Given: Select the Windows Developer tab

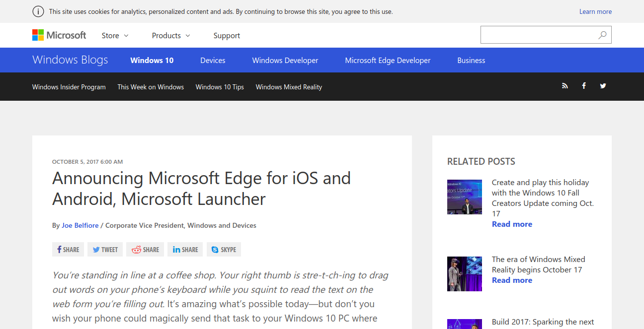Looking at the screenshot, I should tap(285, 61).
